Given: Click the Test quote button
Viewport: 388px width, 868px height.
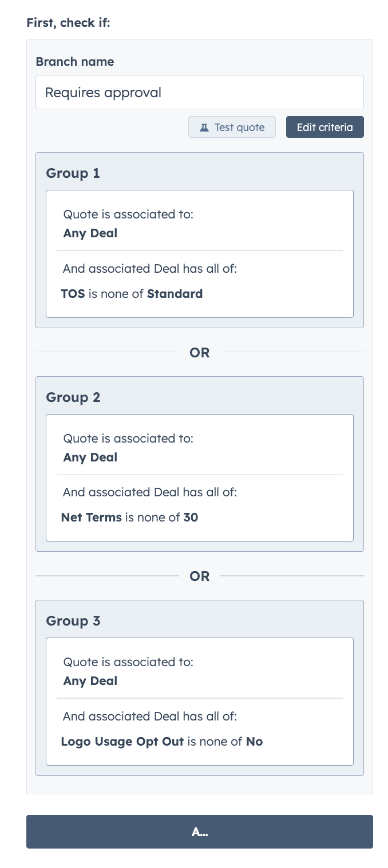Looking at the screenshot, I should click(232, 127).
